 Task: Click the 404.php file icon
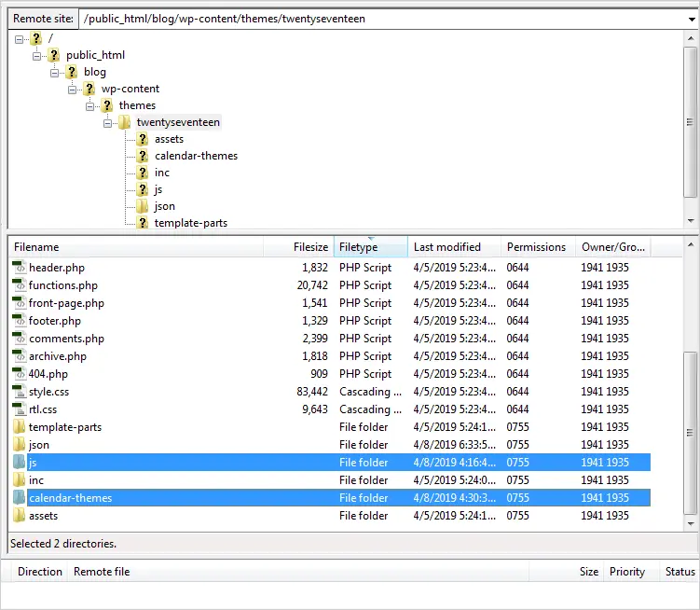pyautogui.click(x=20, y=374)
